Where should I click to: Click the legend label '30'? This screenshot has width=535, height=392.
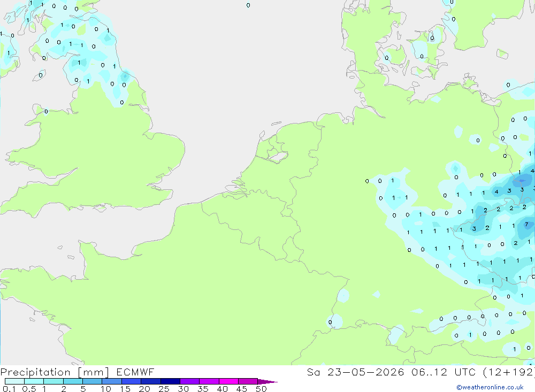click(x=183, y=389)
